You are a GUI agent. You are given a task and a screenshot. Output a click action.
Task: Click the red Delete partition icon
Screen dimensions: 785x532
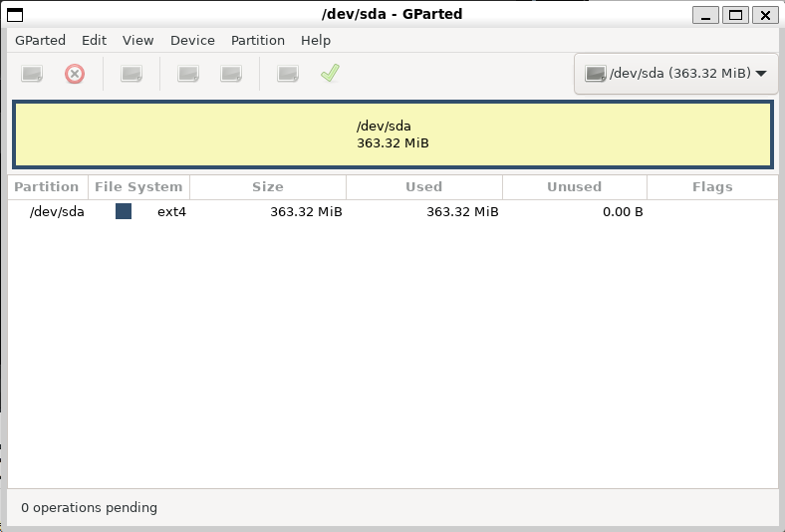75,74
